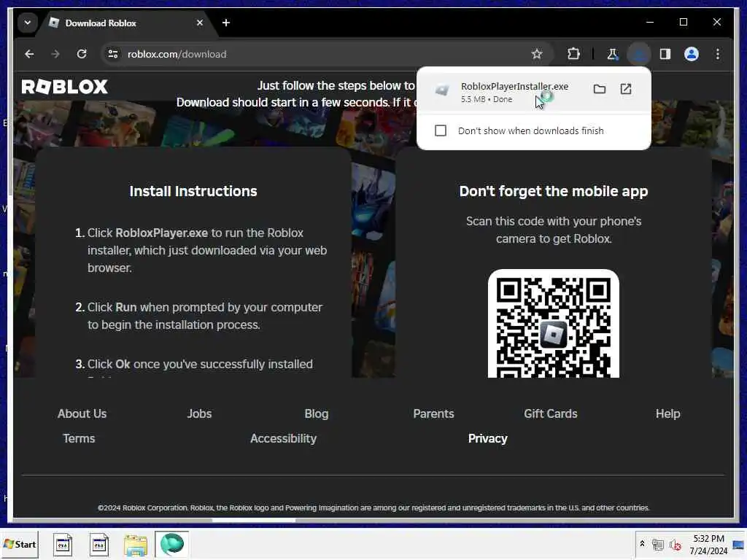747x560 pixels.
Task: Go back to the previous page
Action: tap(29, 54)
